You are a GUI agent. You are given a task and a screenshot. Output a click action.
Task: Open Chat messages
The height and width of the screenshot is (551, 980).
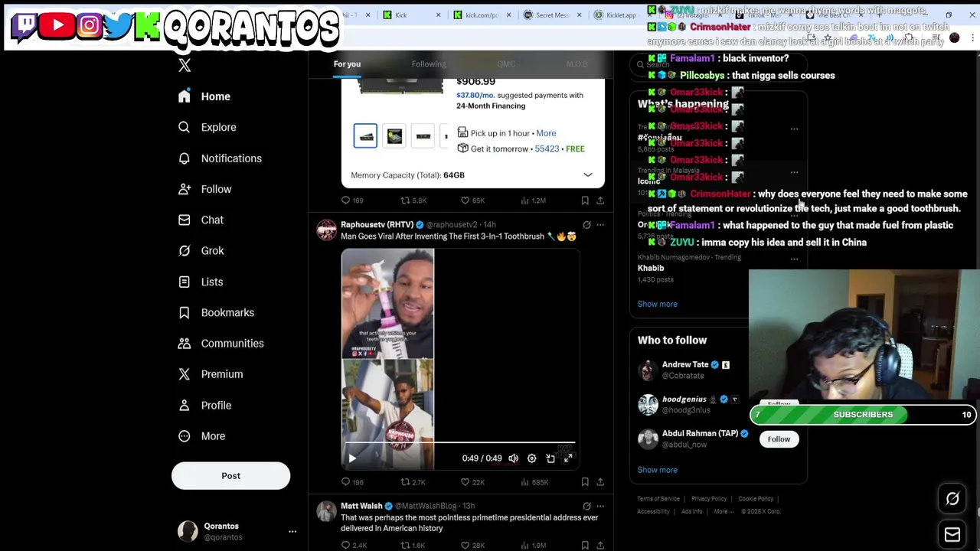pyautogui.click(x=201, y=220)
